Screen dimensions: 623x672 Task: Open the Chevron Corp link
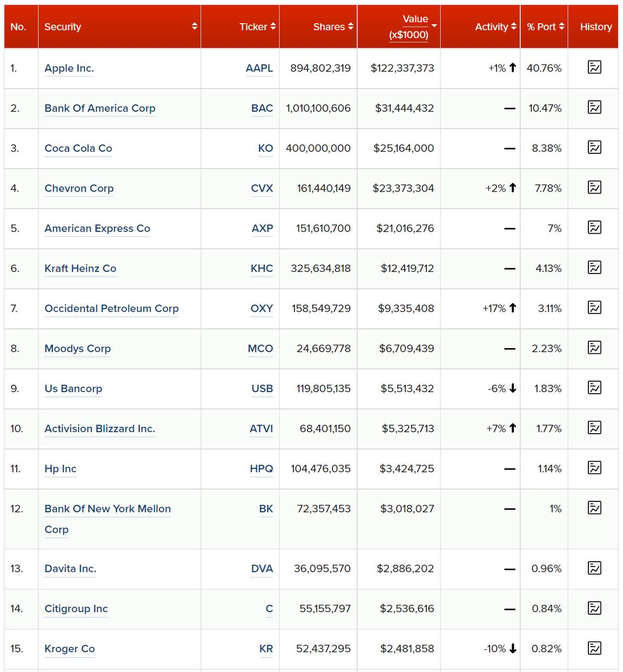pyautogui.click(x=79, y=188)
